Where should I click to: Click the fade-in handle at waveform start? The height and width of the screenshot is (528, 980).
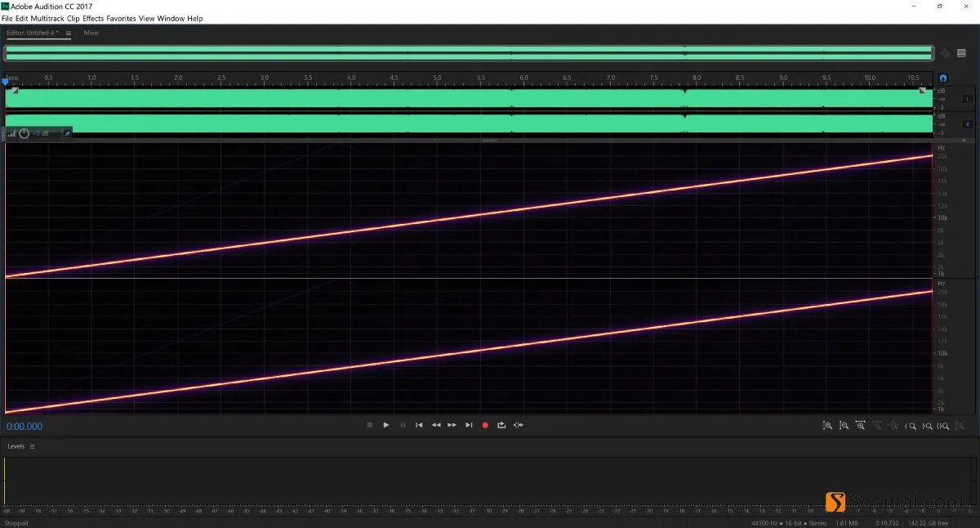pyautogui.click(x=15, y=91)
